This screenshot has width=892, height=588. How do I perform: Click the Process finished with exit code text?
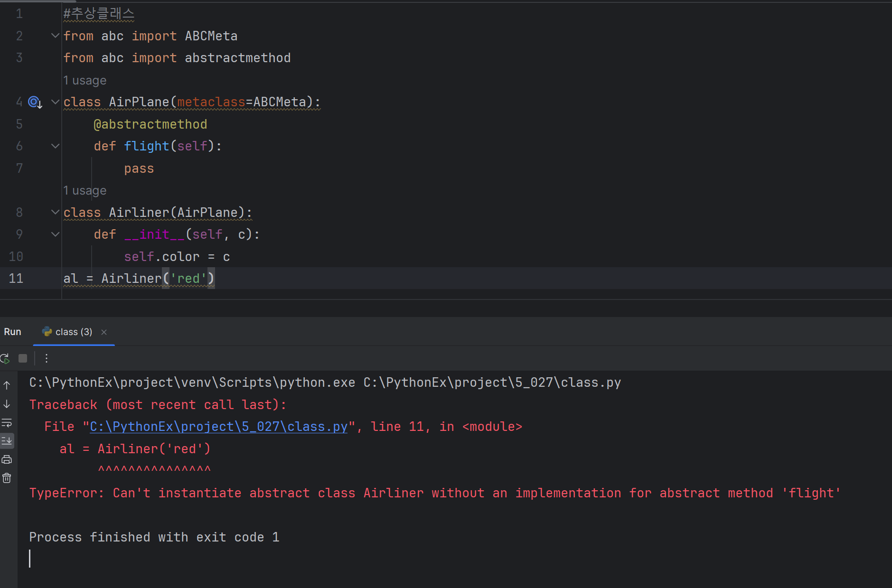(154, 537)
